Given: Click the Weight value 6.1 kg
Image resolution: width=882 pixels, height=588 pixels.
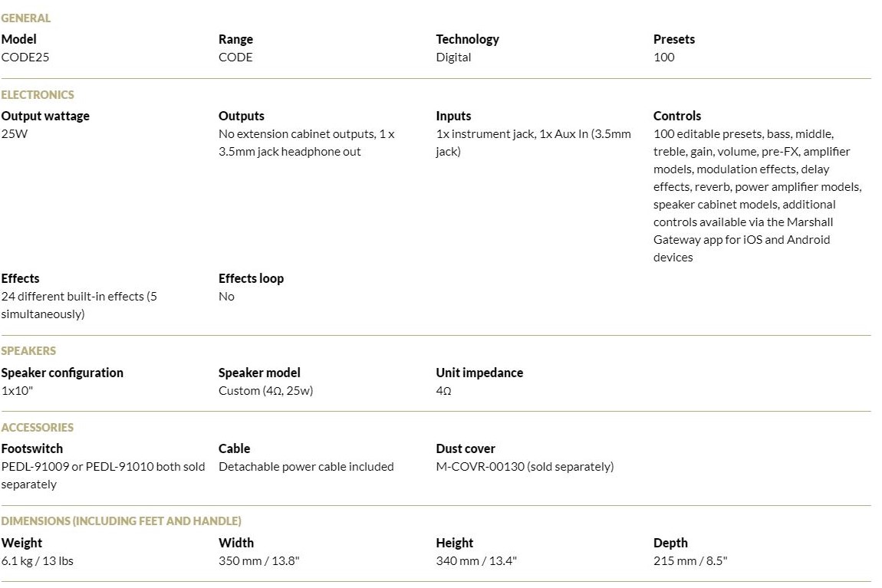Looking at the screenshot, I should click(x=18, y=561).
